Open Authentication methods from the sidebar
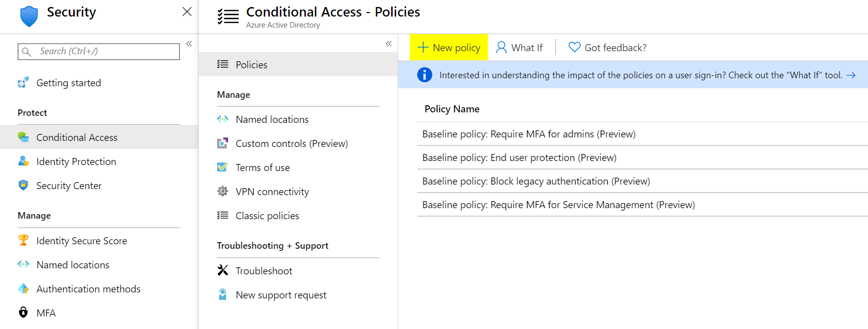The image size is (868, 329). pyautogui.click(x=88, y=289)
